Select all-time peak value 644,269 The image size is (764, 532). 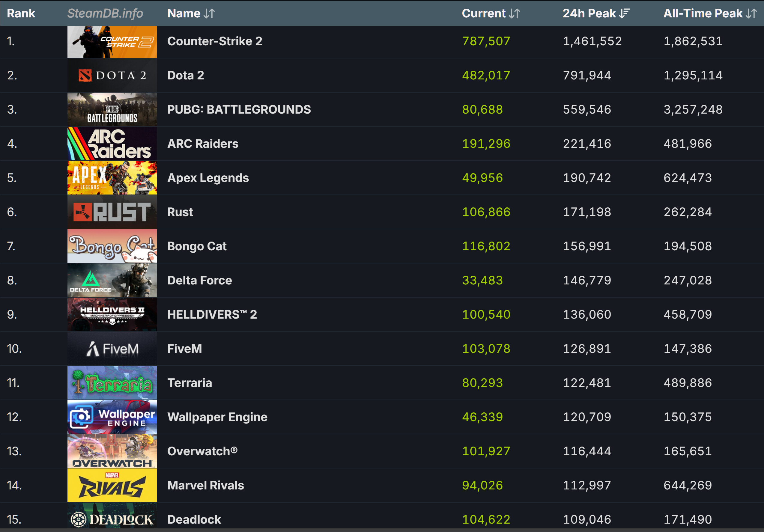(x=688, y=486)
